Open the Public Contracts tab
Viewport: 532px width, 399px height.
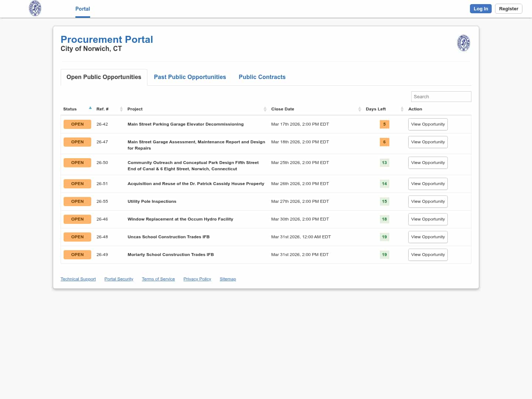262,77
